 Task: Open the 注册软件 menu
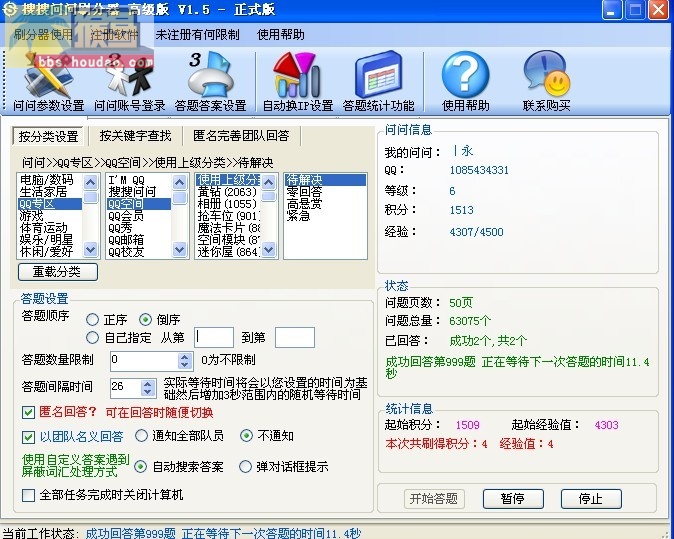click(114, 34)
